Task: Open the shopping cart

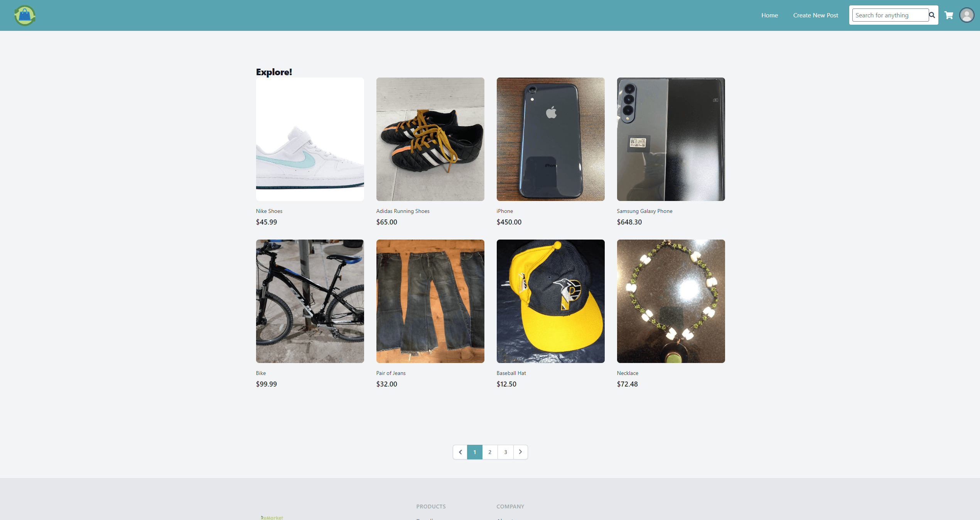Action: (949, 15)
